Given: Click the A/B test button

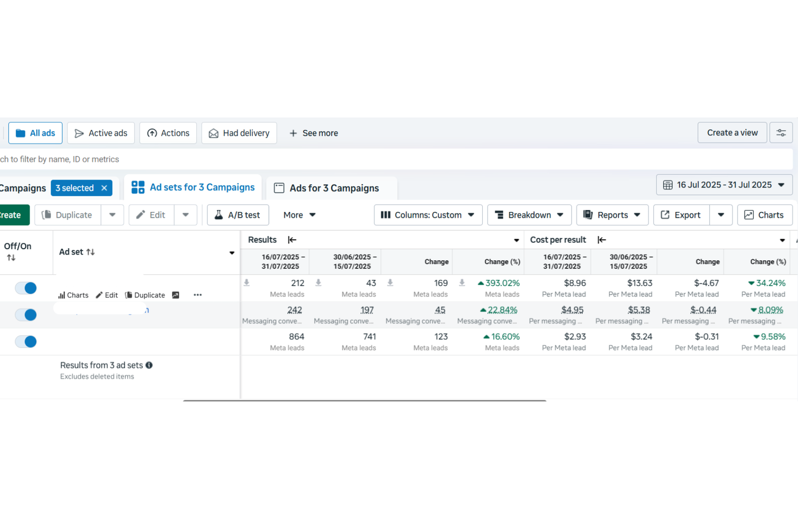Looking at the screenshot, I should pos(238,215).
